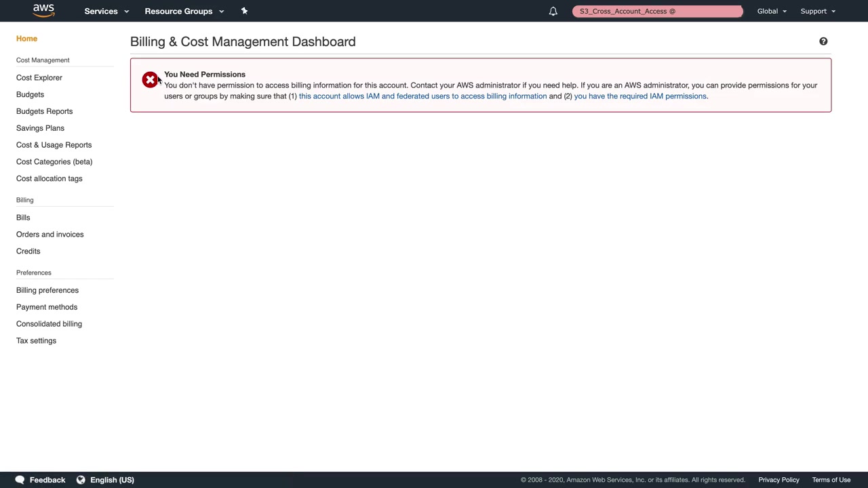
Task: Expand the Services dropdown
Action: point(106,11)
